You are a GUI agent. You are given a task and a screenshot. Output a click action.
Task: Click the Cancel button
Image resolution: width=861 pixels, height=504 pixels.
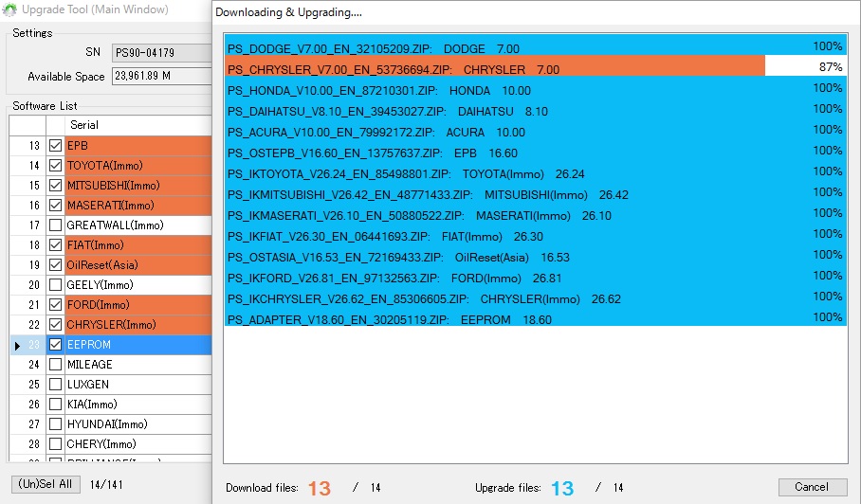tap(812, 487)
